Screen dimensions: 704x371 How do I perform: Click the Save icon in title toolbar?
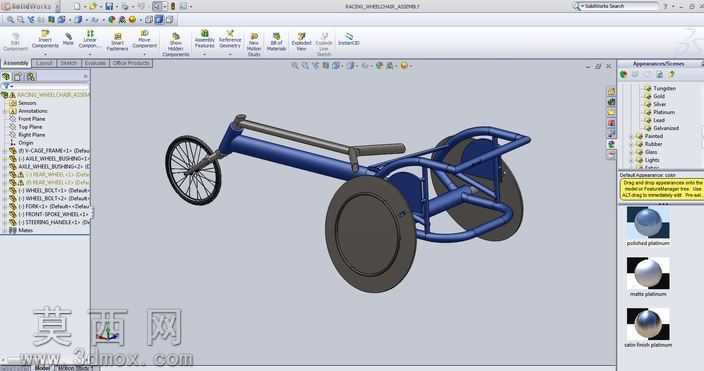(109, 6)
